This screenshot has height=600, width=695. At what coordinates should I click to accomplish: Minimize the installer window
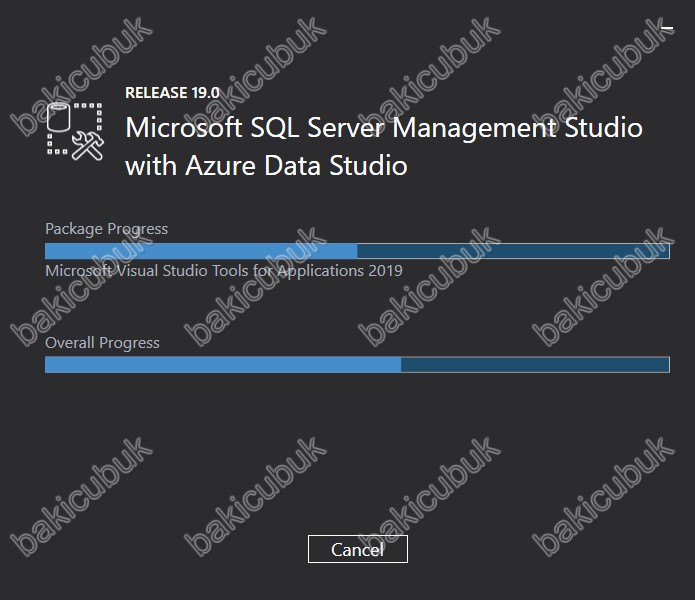coord(667,28)
